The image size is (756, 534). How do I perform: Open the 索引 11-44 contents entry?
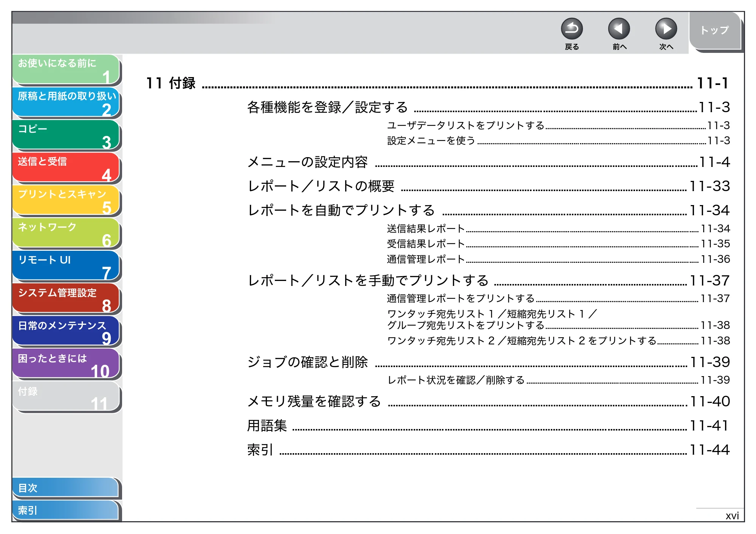(x=488, y=450)
